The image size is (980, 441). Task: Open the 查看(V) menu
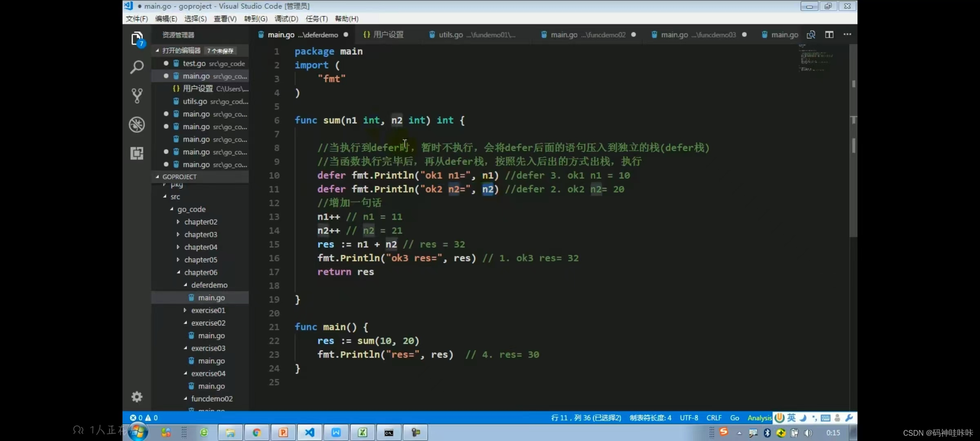(x=225, y=19)
